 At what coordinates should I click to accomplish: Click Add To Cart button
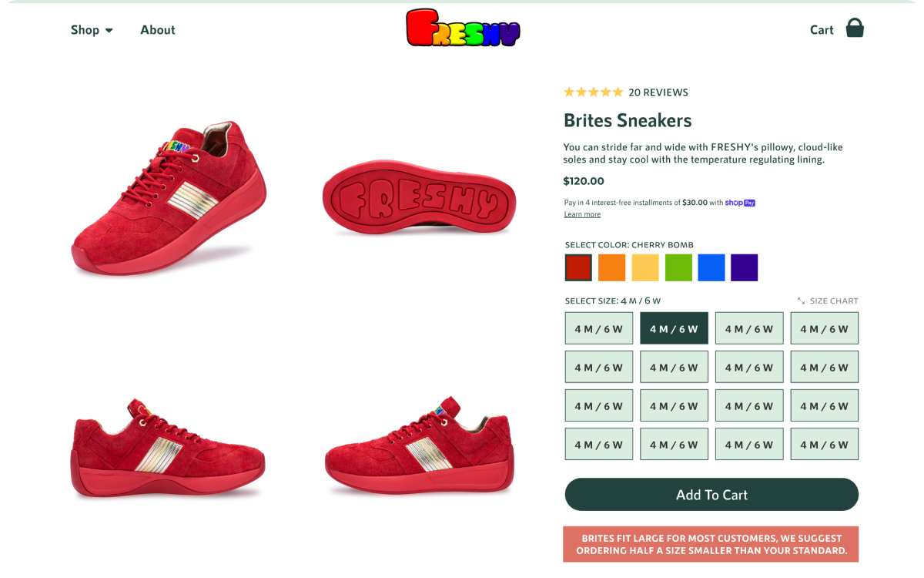tap(711, 495)
